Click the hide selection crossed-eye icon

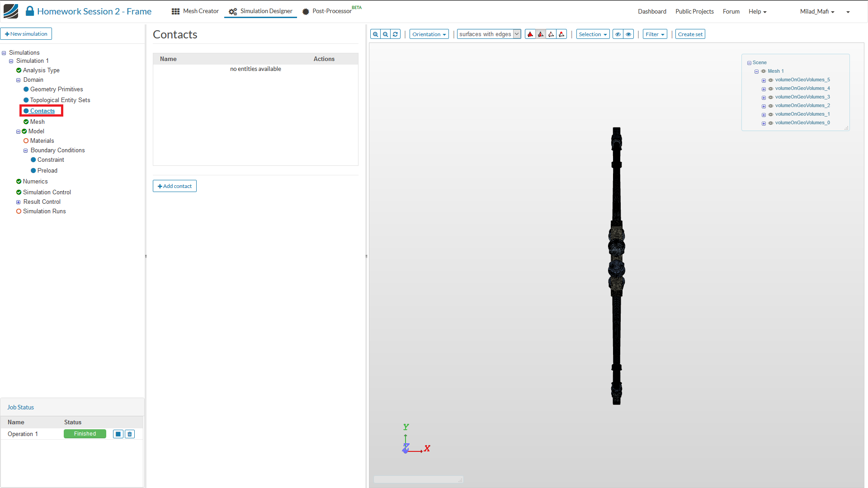coord(618,34)
